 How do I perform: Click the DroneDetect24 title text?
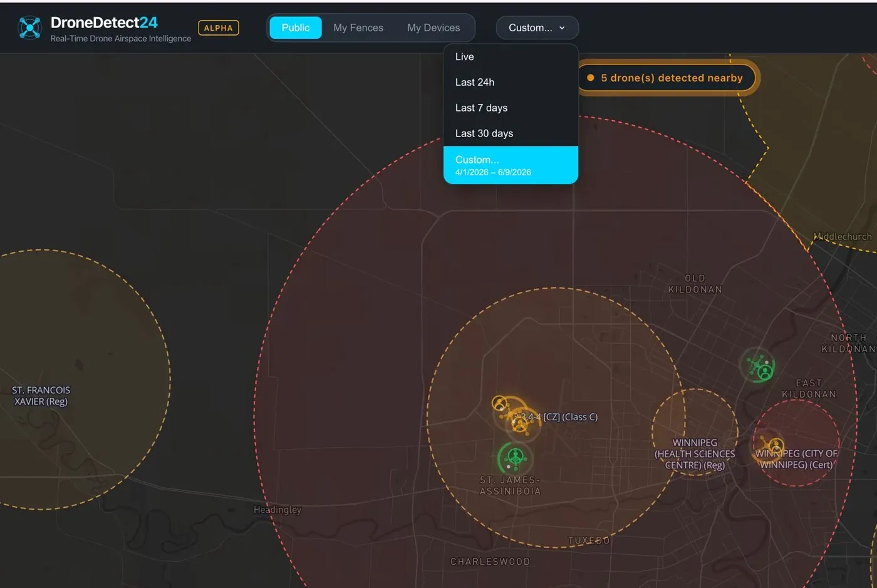(104, 23)
